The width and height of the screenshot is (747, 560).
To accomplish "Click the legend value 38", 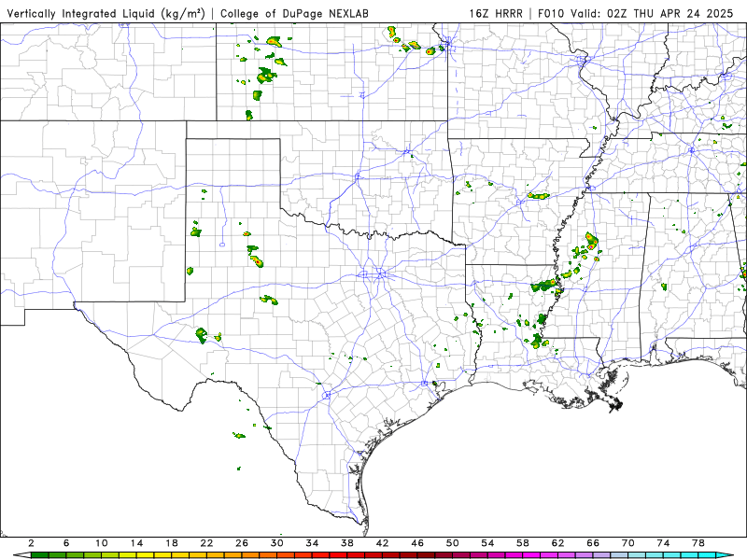I will click(347, 543).
